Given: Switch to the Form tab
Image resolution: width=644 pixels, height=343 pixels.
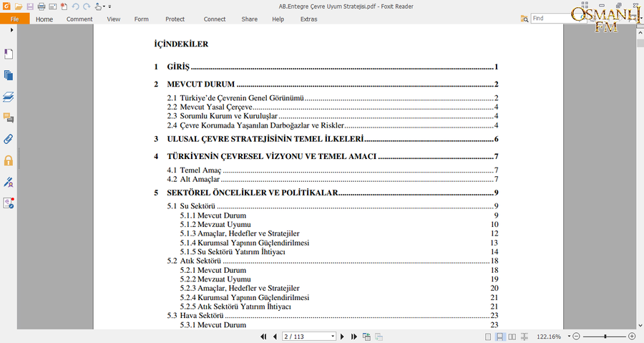Looking at the screenshot, I should tap(141, 19).
